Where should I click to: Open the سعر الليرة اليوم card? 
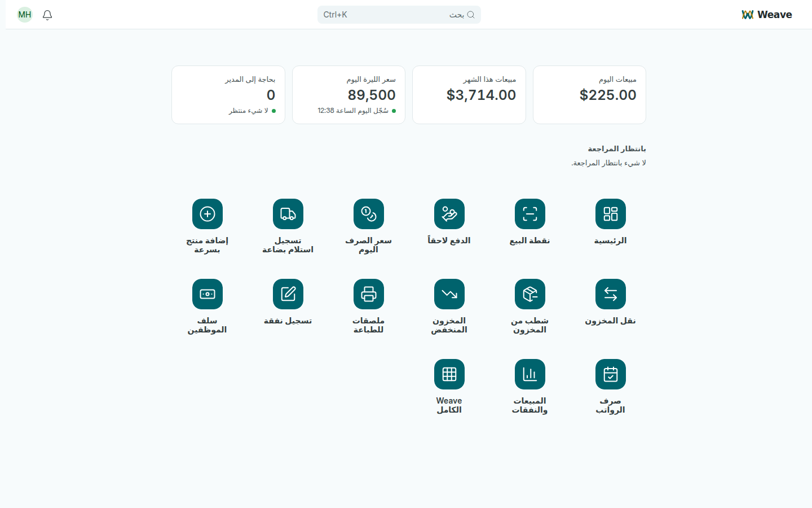click(x=348, y=95)
